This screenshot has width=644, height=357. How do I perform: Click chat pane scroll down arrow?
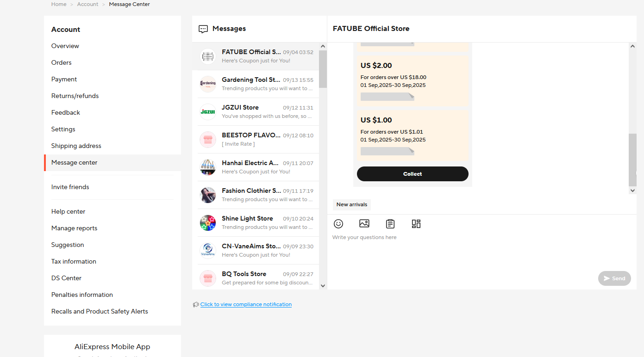[x=633, y=190]
